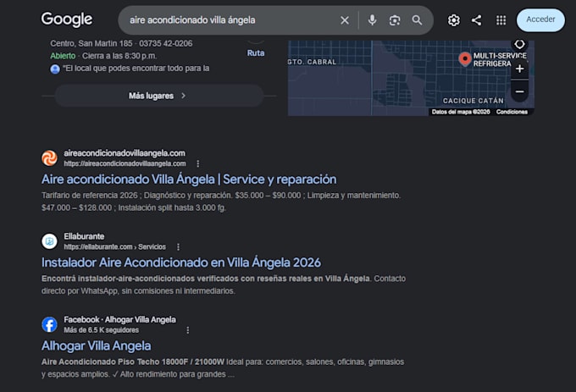This screenshot has height=392, width=576.
Task: Click the Acceder sign-in button
Action: (x=540, y=19)
